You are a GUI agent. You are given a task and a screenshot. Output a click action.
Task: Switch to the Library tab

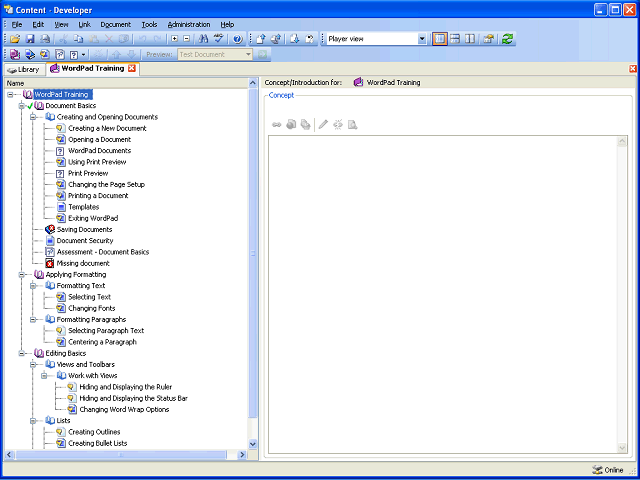click(x=24, y=69)
